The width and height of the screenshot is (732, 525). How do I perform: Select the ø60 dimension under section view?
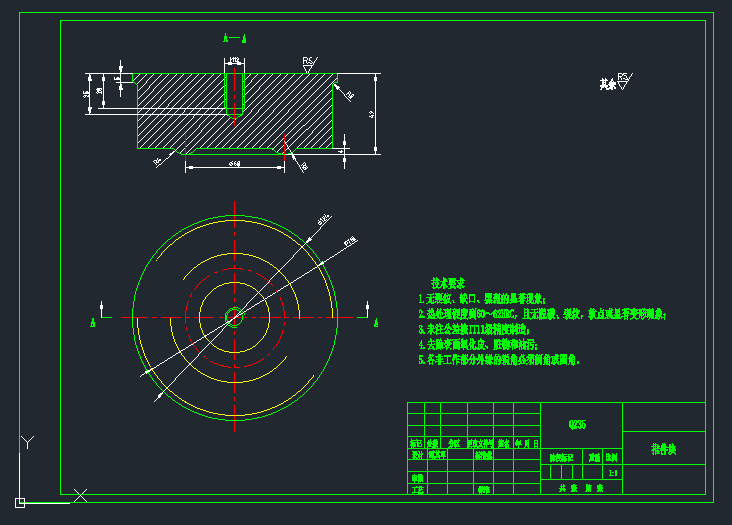(235, 163)
